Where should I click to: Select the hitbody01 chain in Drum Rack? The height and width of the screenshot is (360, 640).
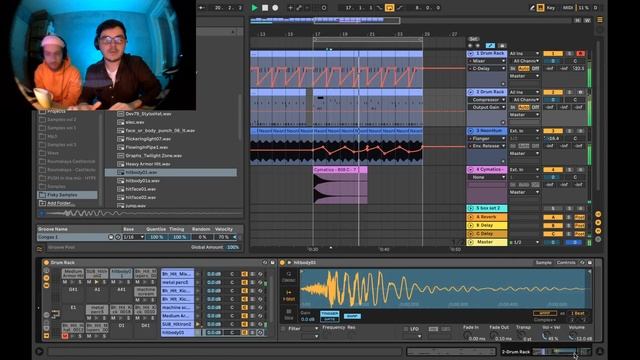point(177,333)
